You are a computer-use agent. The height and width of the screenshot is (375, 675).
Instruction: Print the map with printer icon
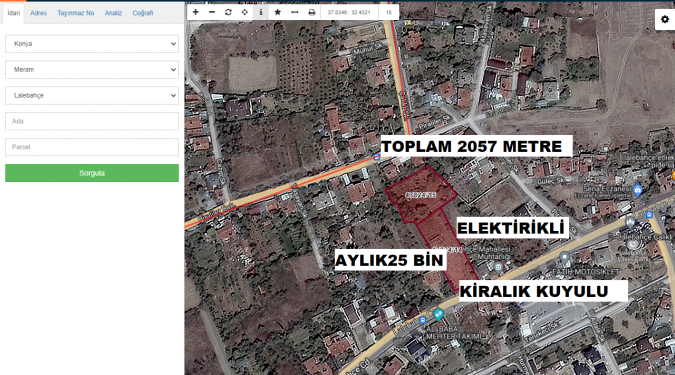312,12
